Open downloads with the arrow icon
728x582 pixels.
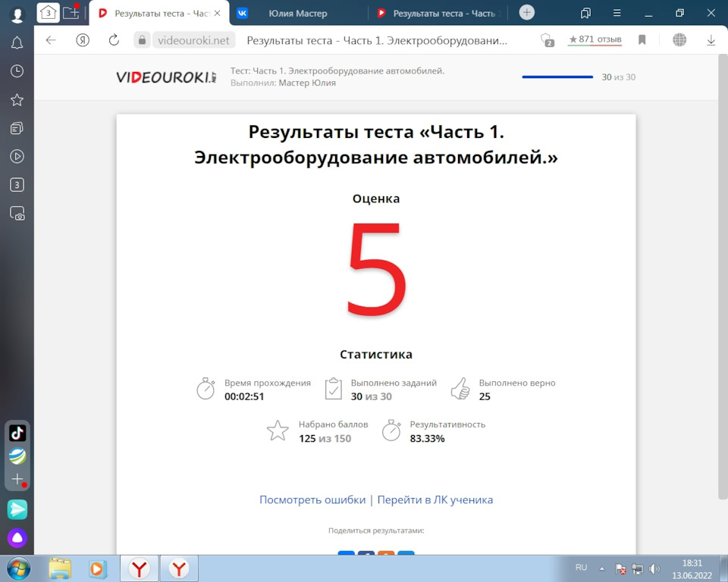711,41
